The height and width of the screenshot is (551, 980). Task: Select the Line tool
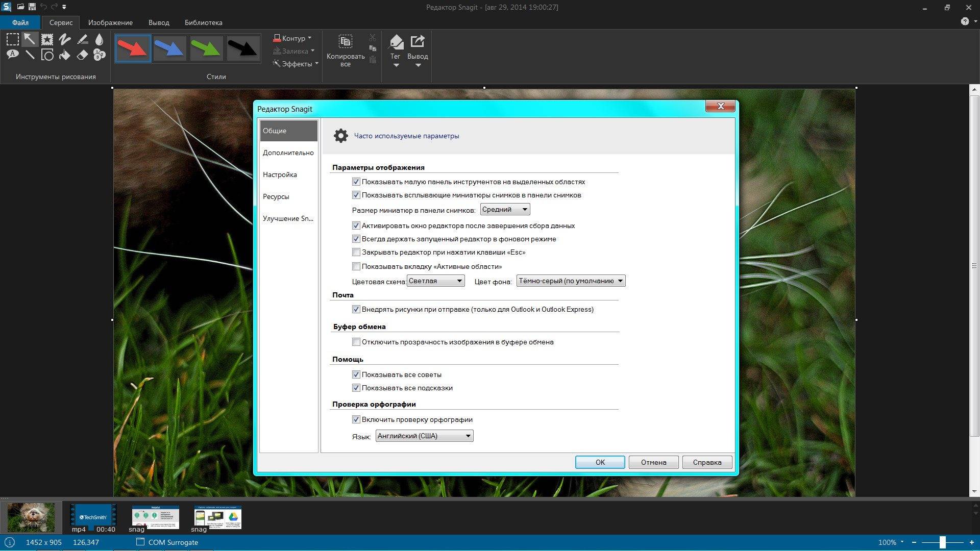(30, 55)
